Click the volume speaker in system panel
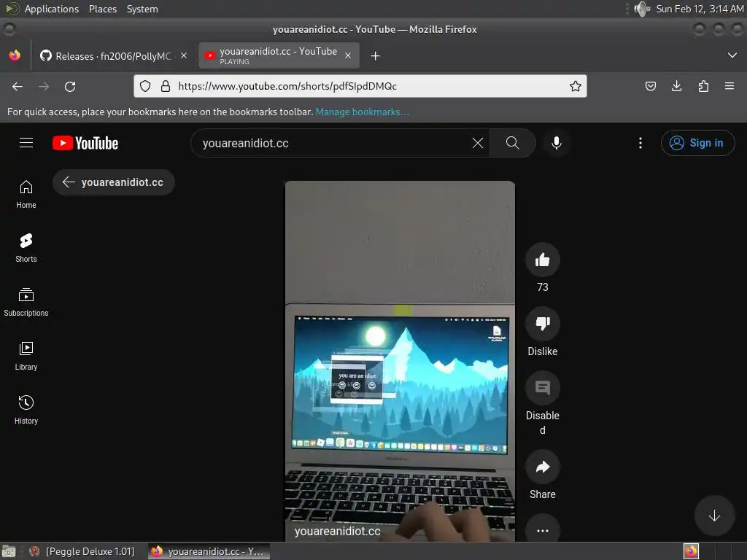 641,9
